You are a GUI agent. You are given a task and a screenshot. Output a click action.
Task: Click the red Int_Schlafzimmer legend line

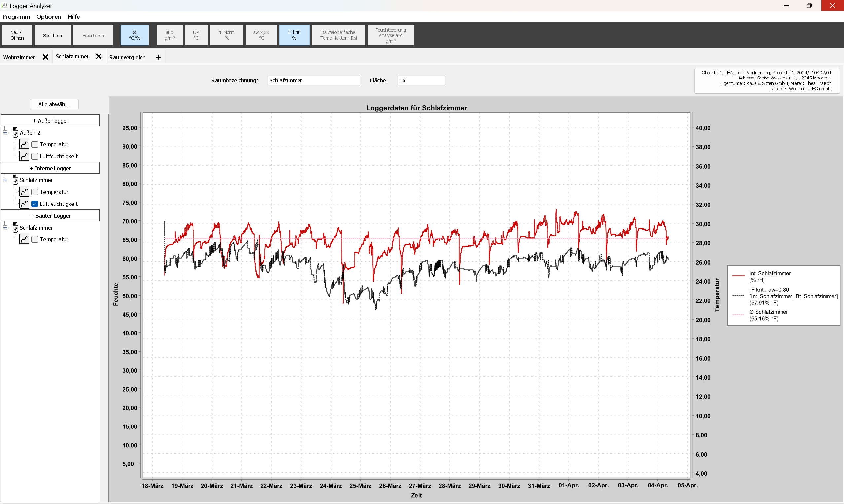click(x=738, y=276)
